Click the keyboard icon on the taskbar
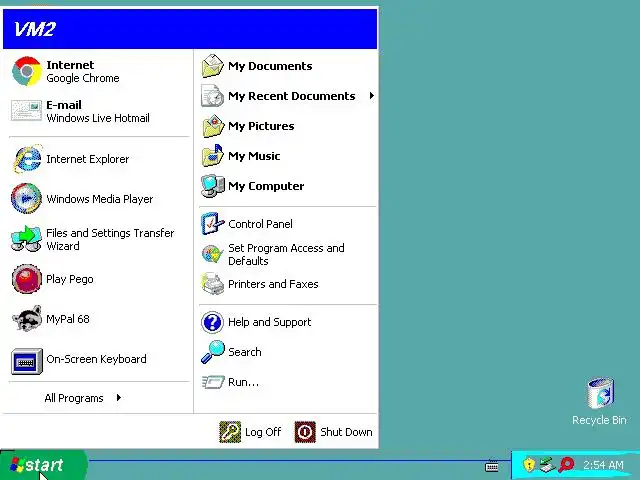The width and height of the screenshot is (640, 480). 492,466
